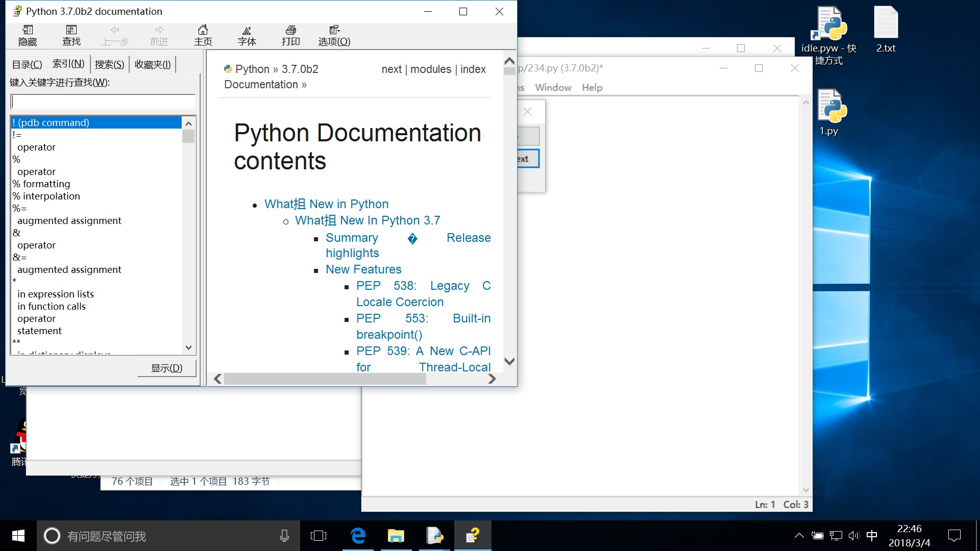Click the network icon in system tray
980x551 pixels.
836,536
